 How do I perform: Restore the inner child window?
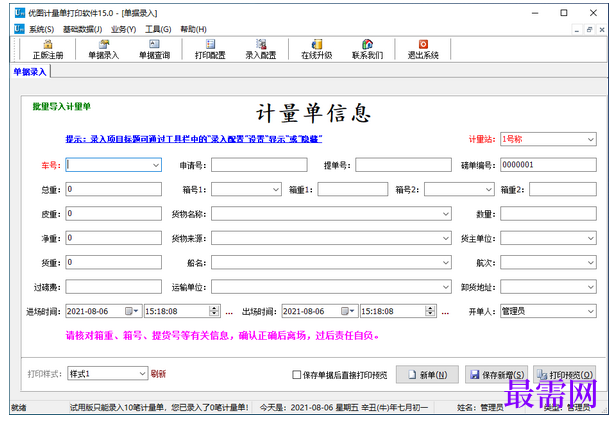coord(589,30)
